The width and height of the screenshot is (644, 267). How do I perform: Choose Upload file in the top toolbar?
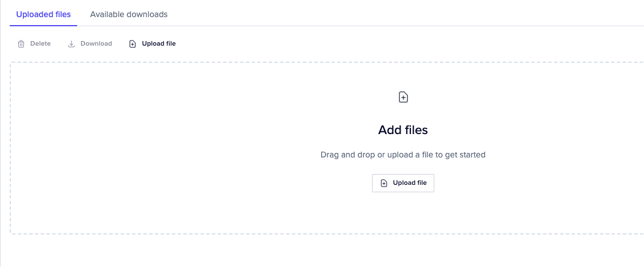point(153,44)
